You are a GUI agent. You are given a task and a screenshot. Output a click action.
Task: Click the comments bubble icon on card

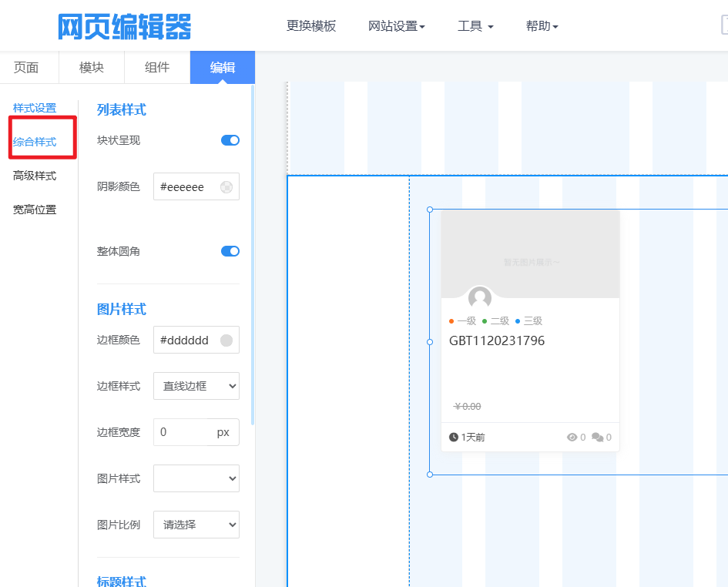point(598,437)
